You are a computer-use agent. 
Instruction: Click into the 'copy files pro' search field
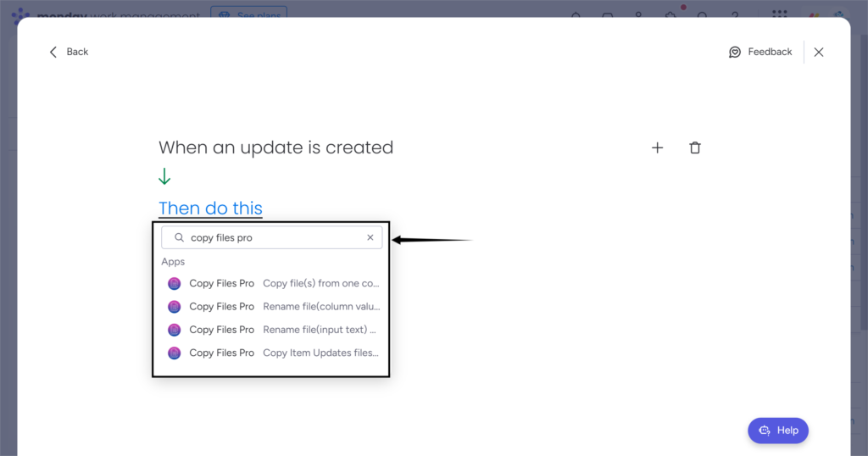(272, 237)
